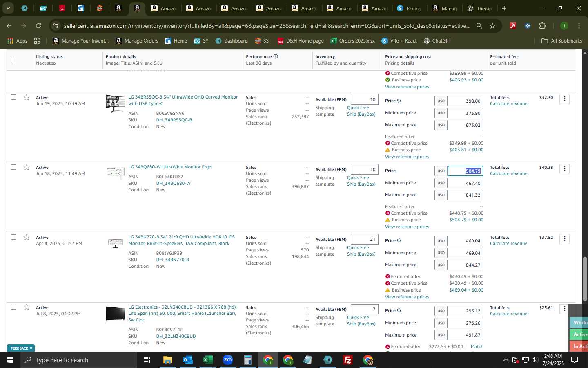Open FileZilla from taskbar
Screen dimensions: 588x368
(348, 360)
